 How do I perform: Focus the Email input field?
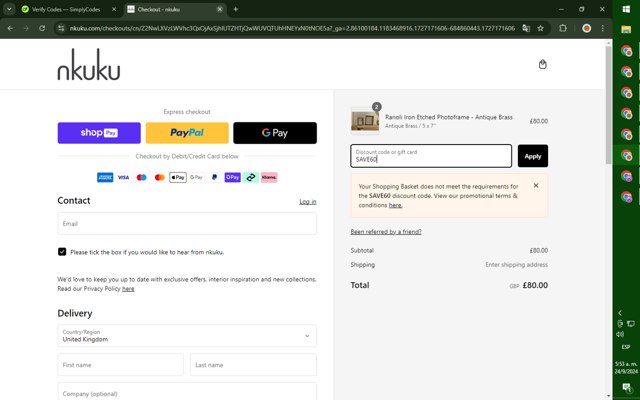coord(187,223)
